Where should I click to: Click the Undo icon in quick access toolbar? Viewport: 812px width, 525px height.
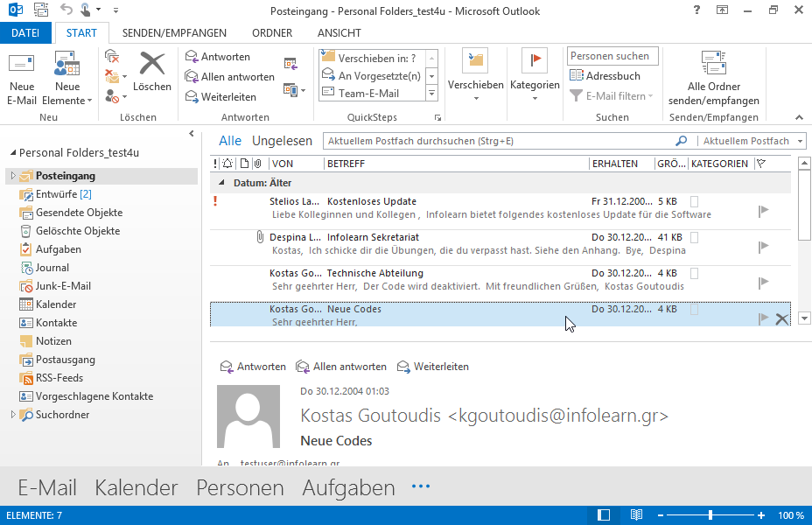(66, 10)
